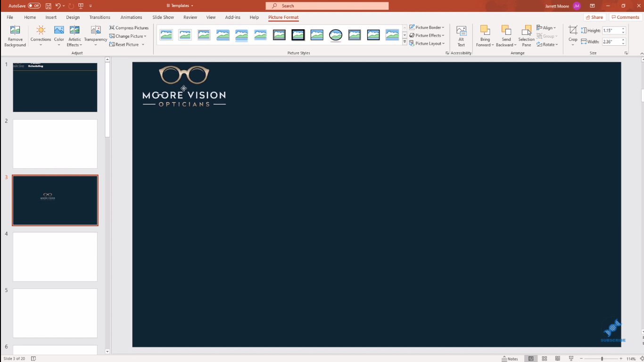Apply the thick black frame picture style
Image resolution: width=644 pixels, height=362 pixels.
click(298, 35)
